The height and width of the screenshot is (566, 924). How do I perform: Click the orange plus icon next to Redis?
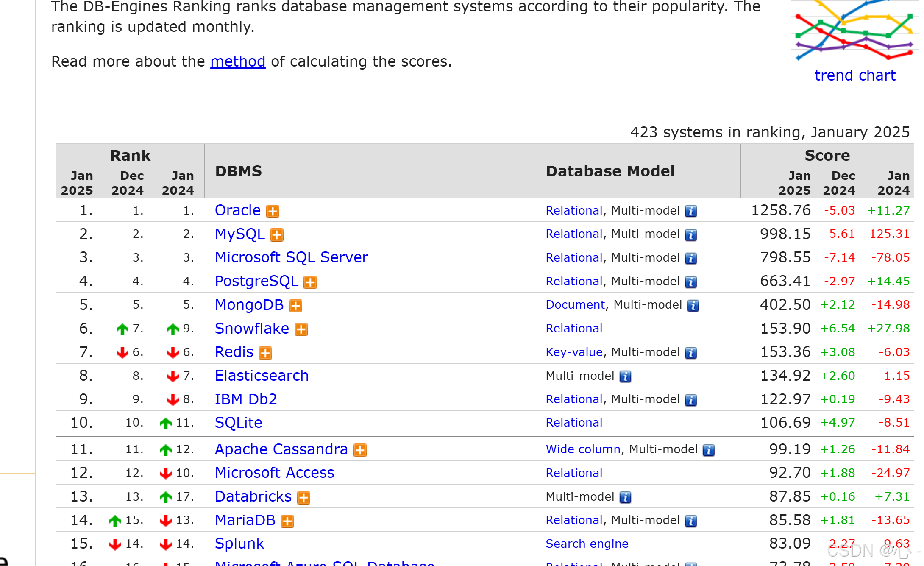(265, 353)
